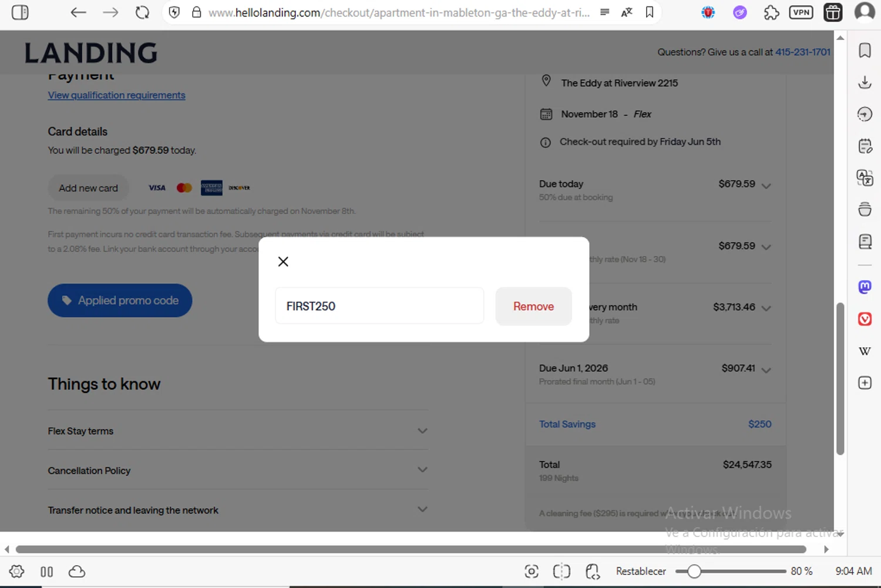Open bookmarks panel in right sidebar
Image resolution: width=881 pixels, height=588 pixels.
pyautogui.click(x=865, y=51)
